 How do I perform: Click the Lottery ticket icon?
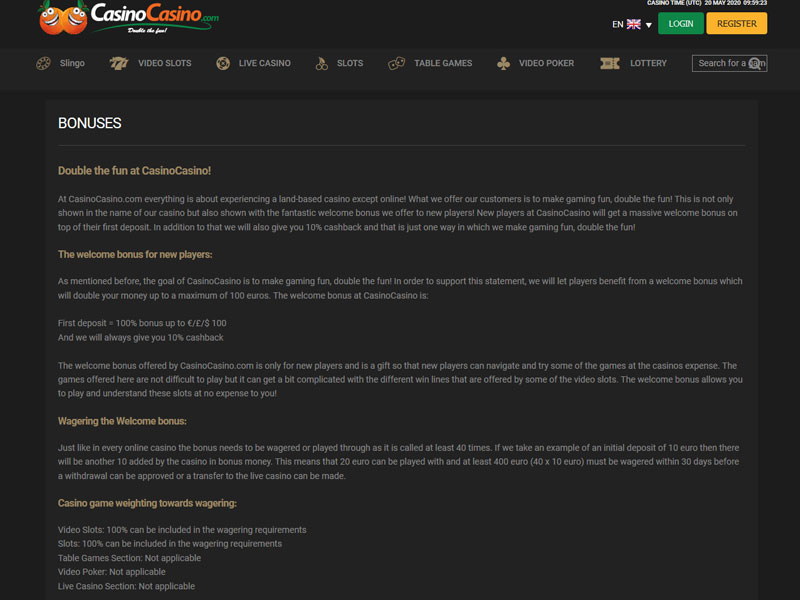point(610,63)
